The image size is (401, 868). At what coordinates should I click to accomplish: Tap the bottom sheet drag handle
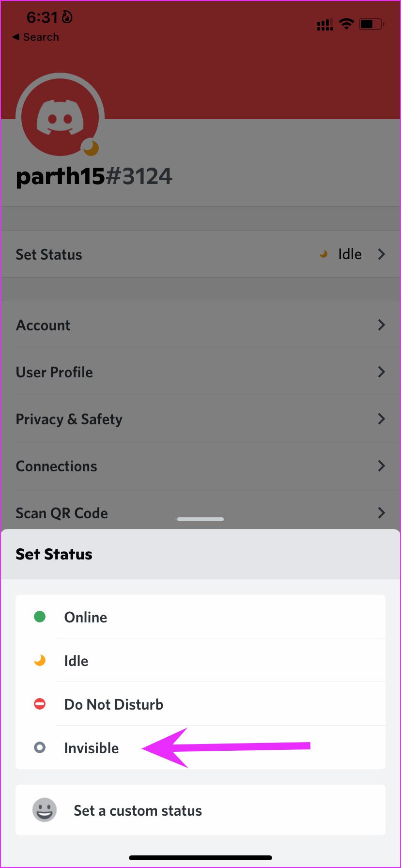tap(200, 519)
